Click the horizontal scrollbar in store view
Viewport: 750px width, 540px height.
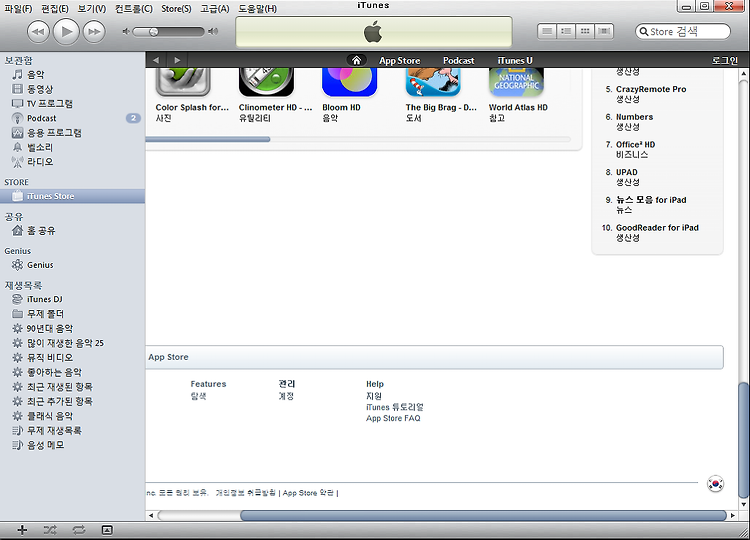(483, 516)
